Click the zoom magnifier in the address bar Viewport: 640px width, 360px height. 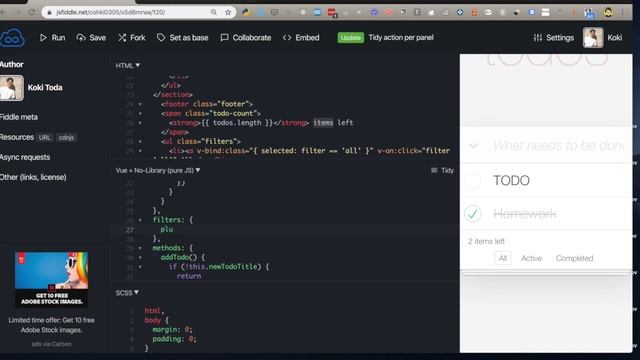point(214,12)
